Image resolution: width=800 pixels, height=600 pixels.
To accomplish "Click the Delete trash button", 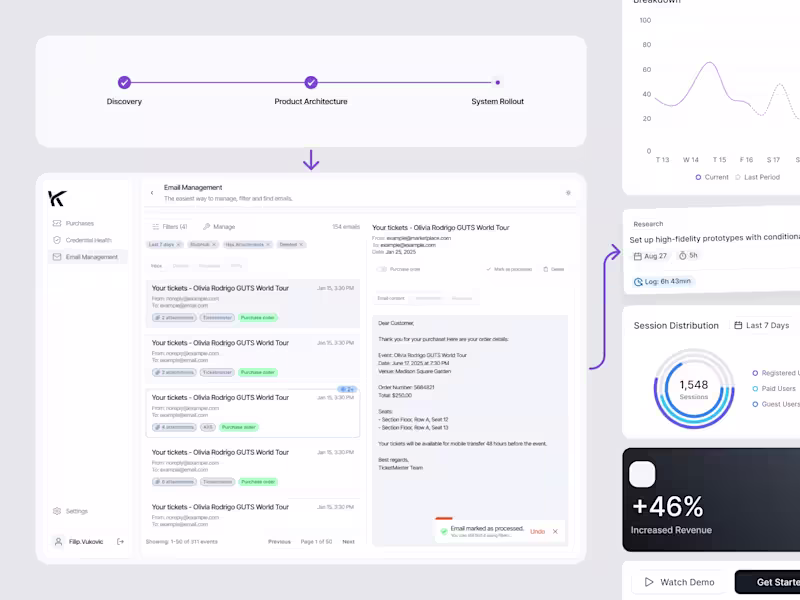I will click(554, 269).
